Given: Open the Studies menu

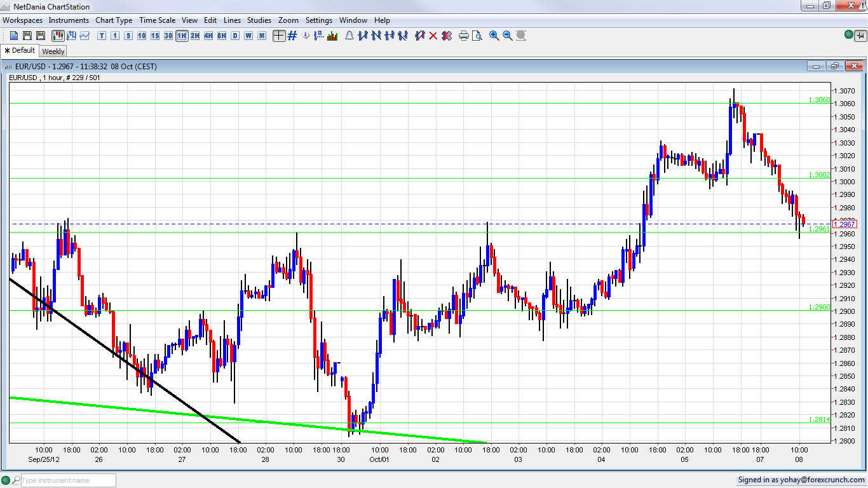Looking at the screenshot, I should click(x=259, y=20).
